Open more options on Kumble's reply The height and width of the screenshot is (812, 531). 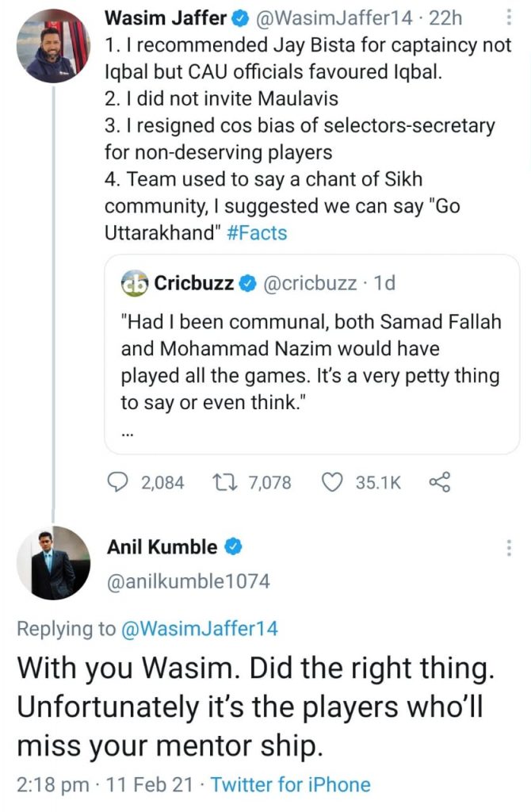pos(508,548)
